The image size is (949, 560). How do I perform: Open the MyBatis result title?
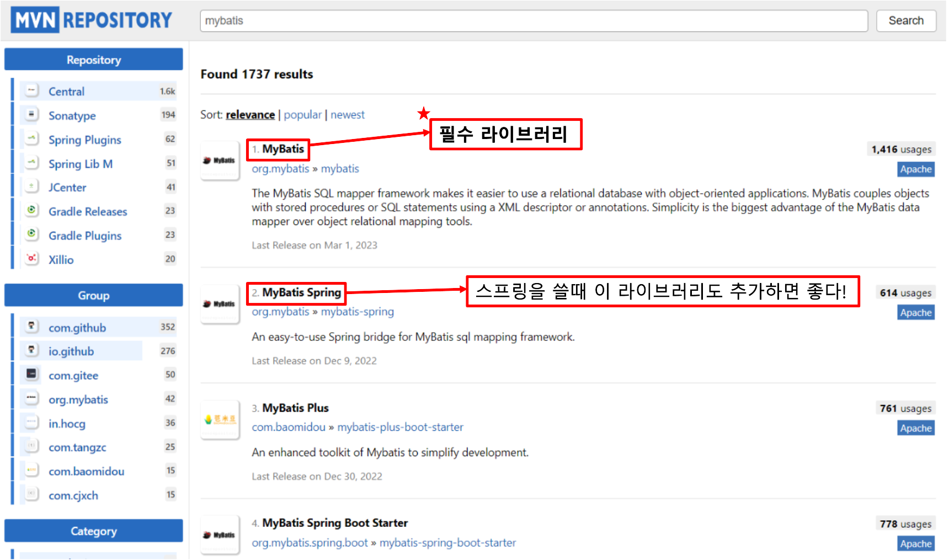click(283, 149)
